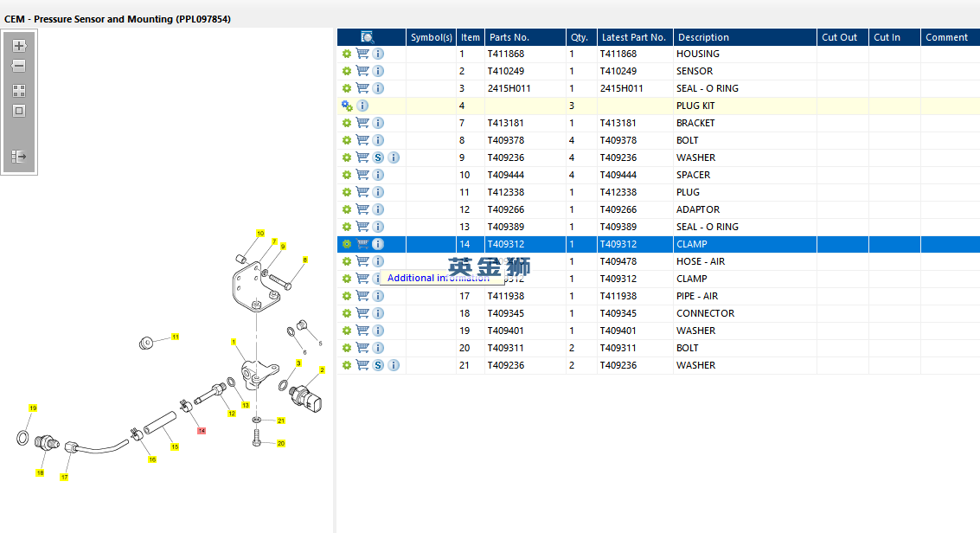Click the list export arrow icon
This screenshot has width=980, height=533.
19,157
